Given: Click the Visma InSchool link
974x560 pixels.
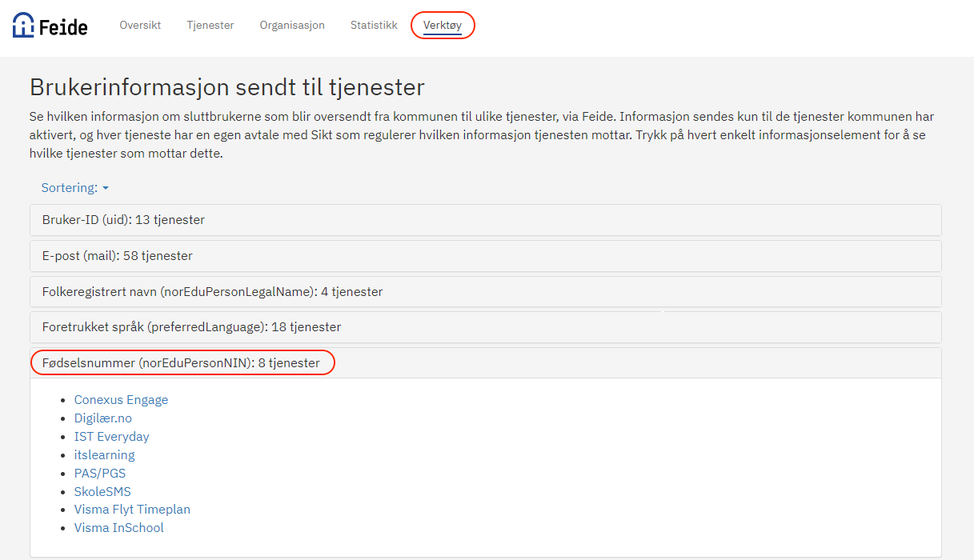Looking at the screenshot, I should (x=118, y=528).
